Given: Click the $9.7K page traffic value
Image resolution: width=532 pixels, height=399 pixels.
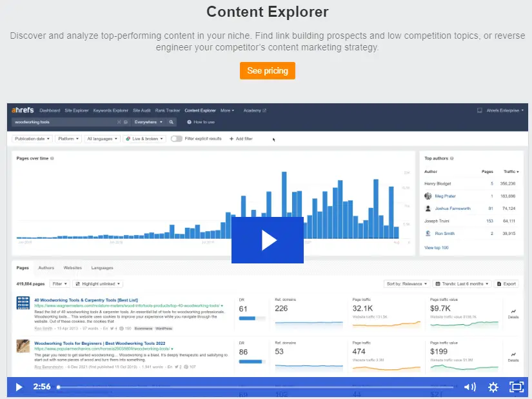Looking at the screenshot, I should [440, 309].
